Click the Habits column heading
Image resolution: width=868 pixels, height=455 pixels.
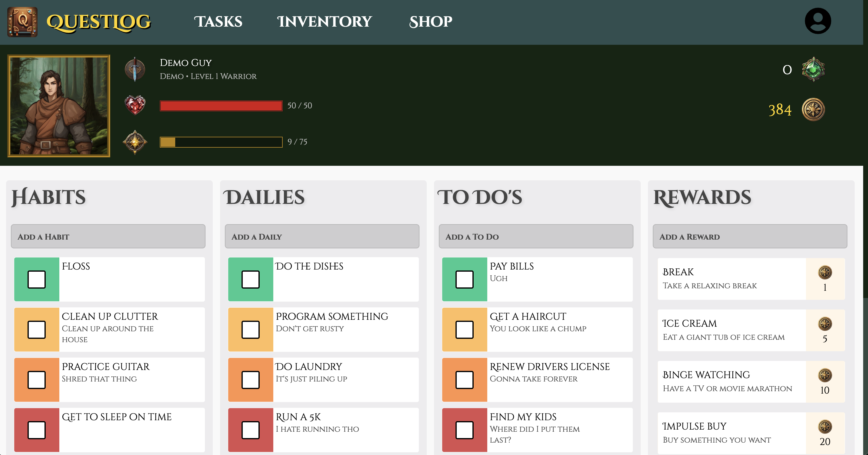[48, 197]
